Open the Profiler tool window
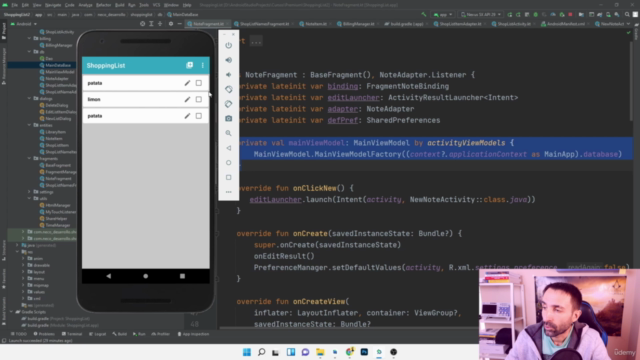The height and width of the screenshot is (360, 640). tap(160, 334)
